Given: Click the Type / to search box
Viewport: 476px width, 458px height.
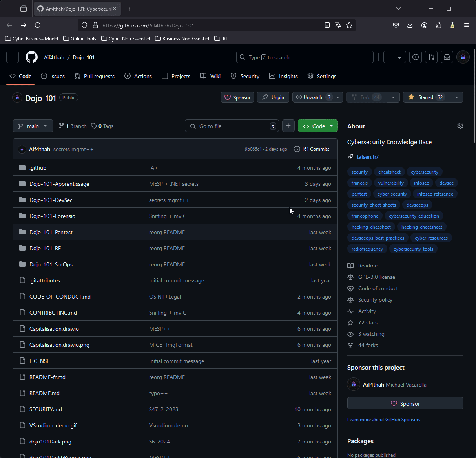Looking at the screenshot, I should click(305, 57).
